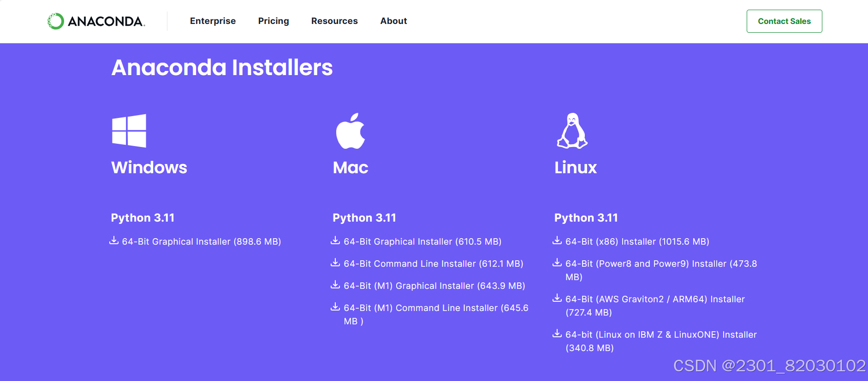
Task: Download Linux 64-Bit (x86) Installer (1015.6 MB)
Action: tap(637, 242)
